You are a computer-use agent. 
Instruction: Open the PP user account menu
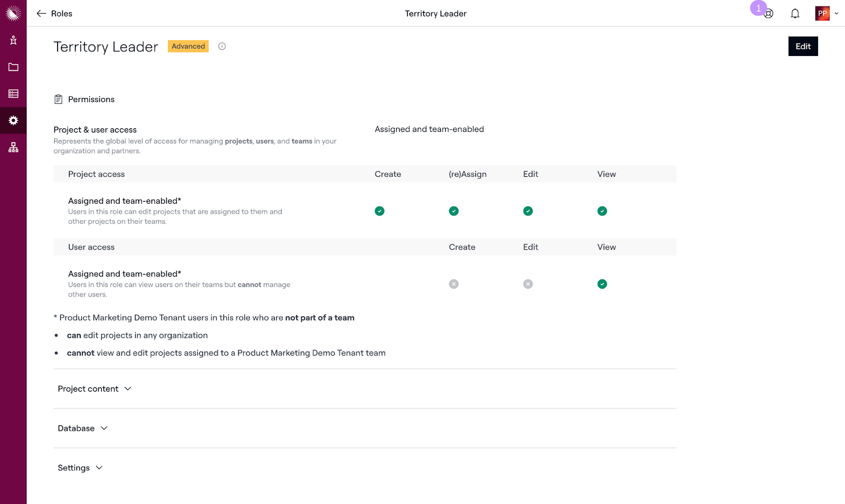click(x=827, y=14)
